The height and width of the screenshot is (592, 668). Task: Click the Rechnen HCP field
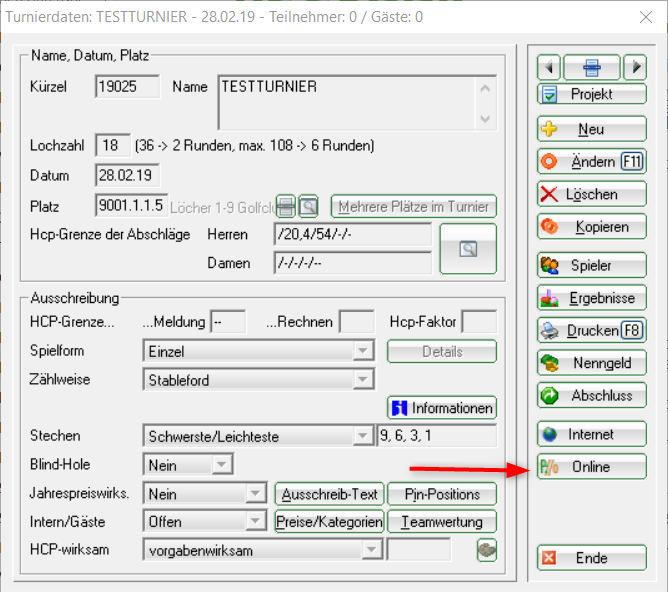pyautogui.click(x=357, y=322)
